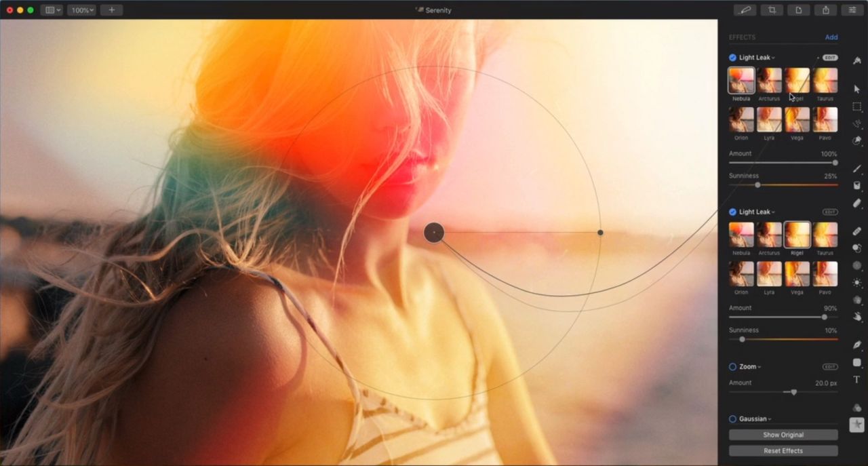Enable the Gaussian effect checkbox
868x466 pixels.
point(732,419)
